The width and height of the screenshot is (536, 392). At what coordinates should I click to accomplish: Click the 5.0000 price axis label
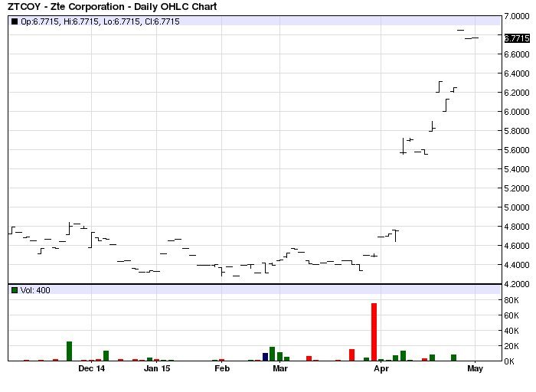(x=517, y=207)
